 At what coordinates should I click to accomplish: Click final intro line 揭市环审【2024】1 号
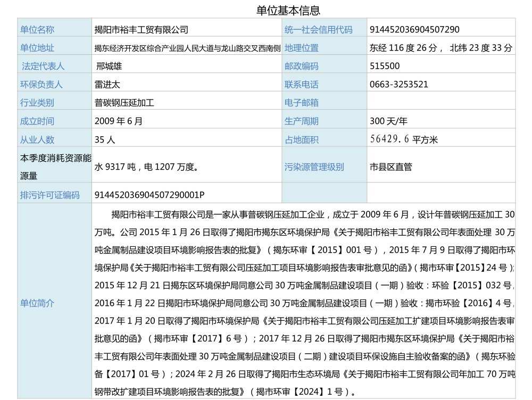(x=225, y=392)
